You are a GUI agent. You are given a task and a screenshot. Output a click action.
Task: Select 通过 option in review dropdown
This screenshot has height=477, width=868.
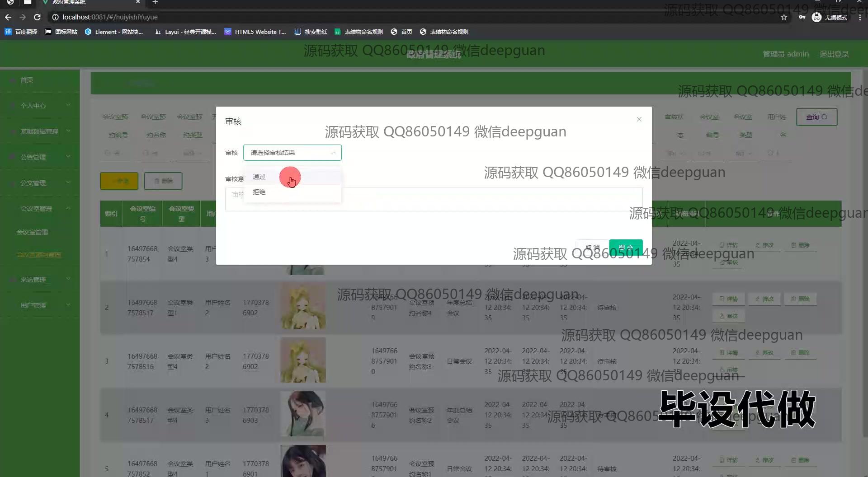point(259,177)
